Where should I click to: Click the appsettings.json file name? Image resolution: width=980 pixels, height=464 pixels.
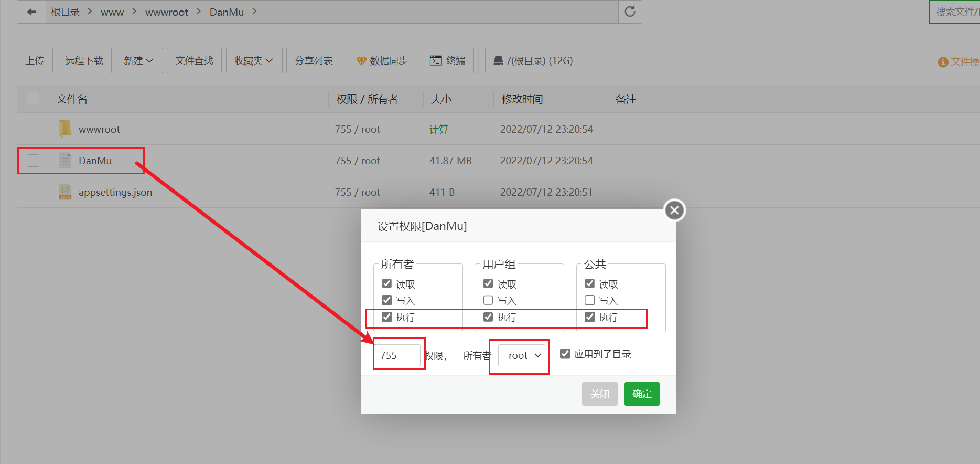pyautogui.click(x=115, y=192)
